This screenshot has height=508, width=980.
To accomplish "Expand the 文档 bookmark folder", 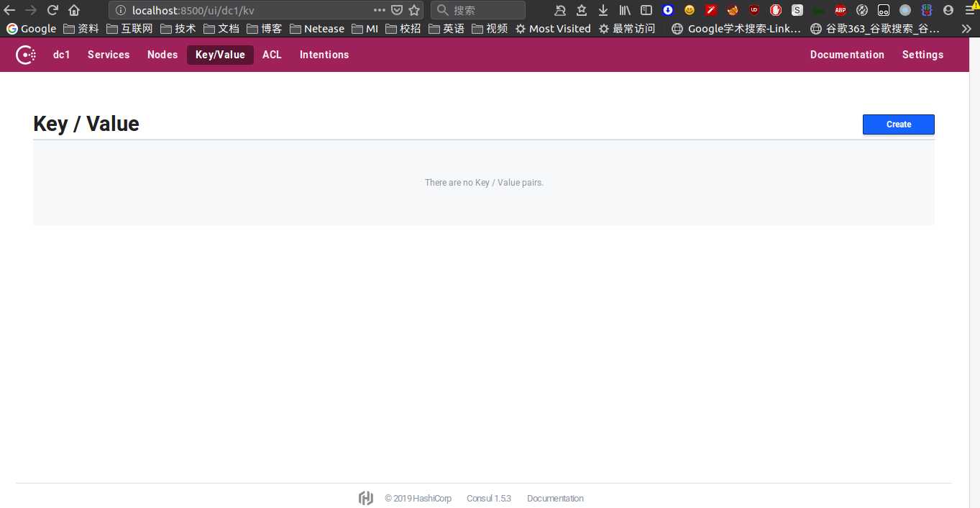I will (x=221, y=29).
